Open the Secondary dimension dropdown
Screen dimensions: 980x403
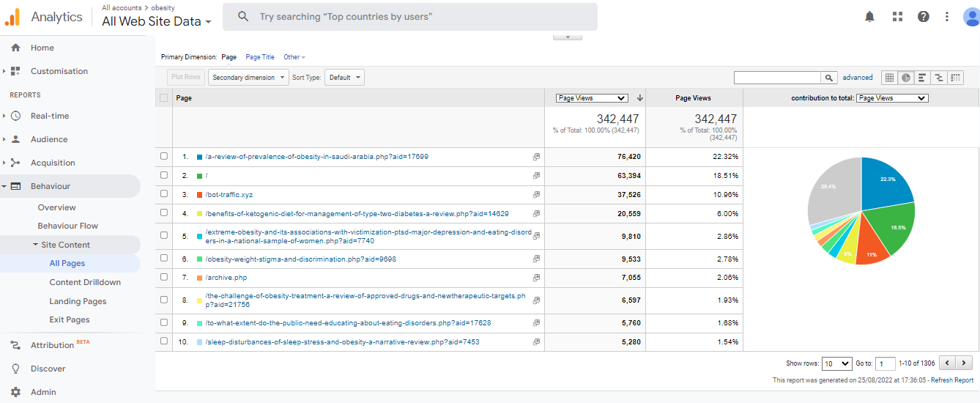point(248,78)
